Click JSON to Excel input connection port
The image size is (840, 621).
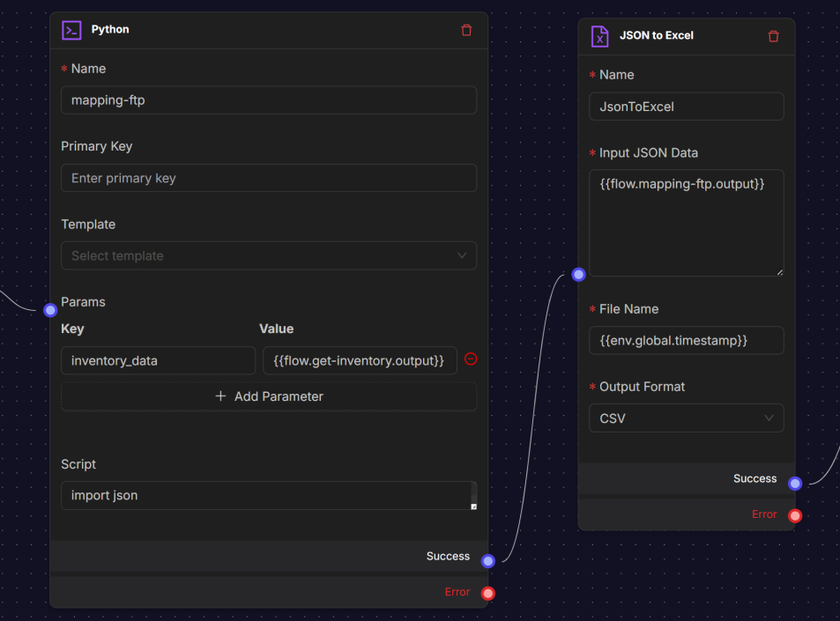[x=578, y=275]
